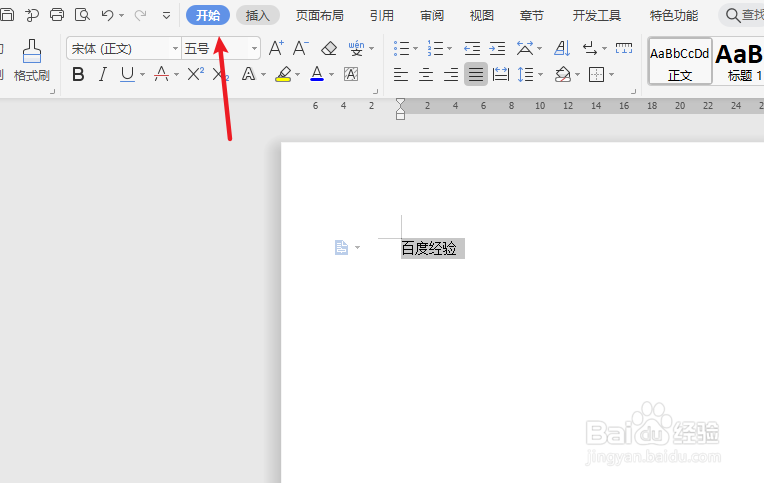Increase paragraph indent icon
764x483 pixels.
click(x=497, y=48)
